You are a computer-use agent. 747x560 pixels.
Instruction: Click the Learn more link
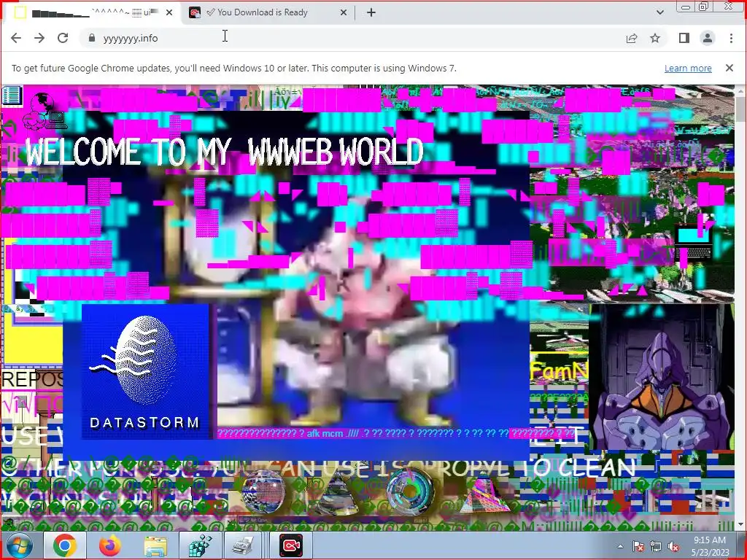coord(688,68)
